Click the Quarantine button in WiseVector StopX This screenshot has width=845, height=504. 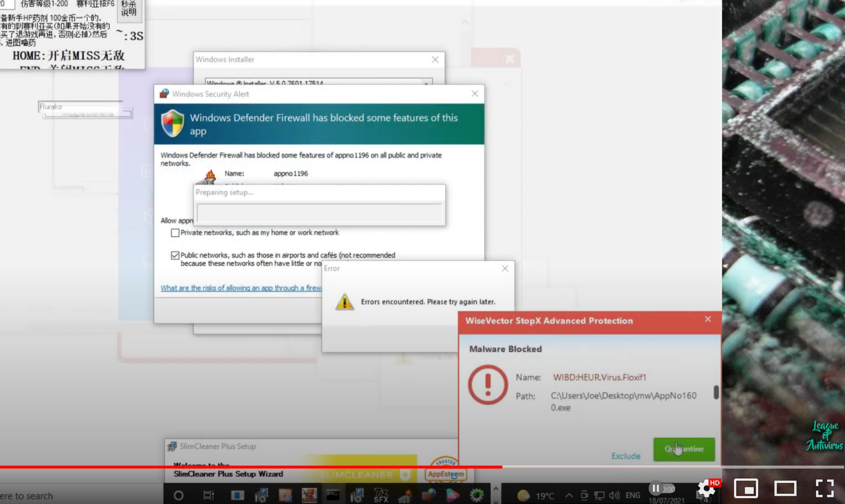[x=684, y=449]
